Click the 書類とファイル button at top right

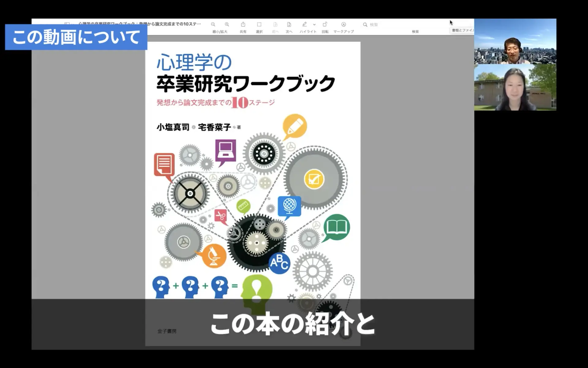click(462, 30)
